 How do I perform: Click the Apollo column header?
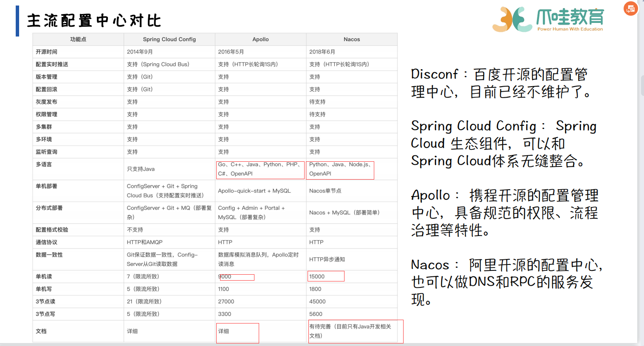tap(260, 39)
